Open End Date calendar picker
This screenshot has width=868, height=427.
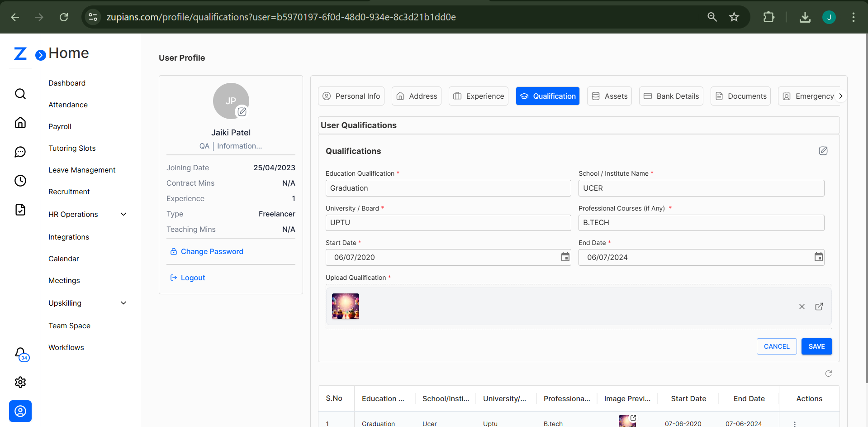818,257
